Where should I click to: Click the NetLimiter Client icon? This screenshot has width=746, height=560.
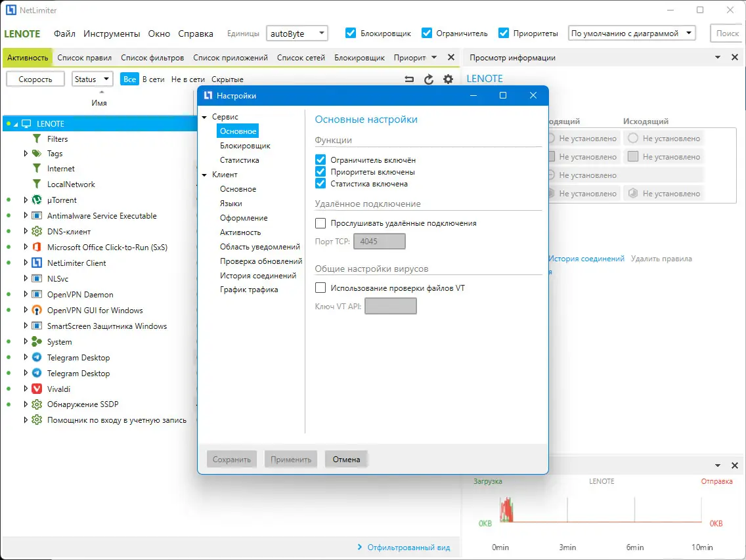coord(37,263)
